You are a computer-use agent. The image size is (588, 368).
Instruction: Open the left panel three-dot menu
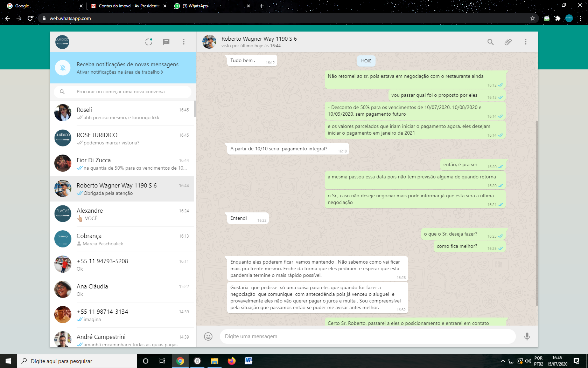[x=184, y=42]
